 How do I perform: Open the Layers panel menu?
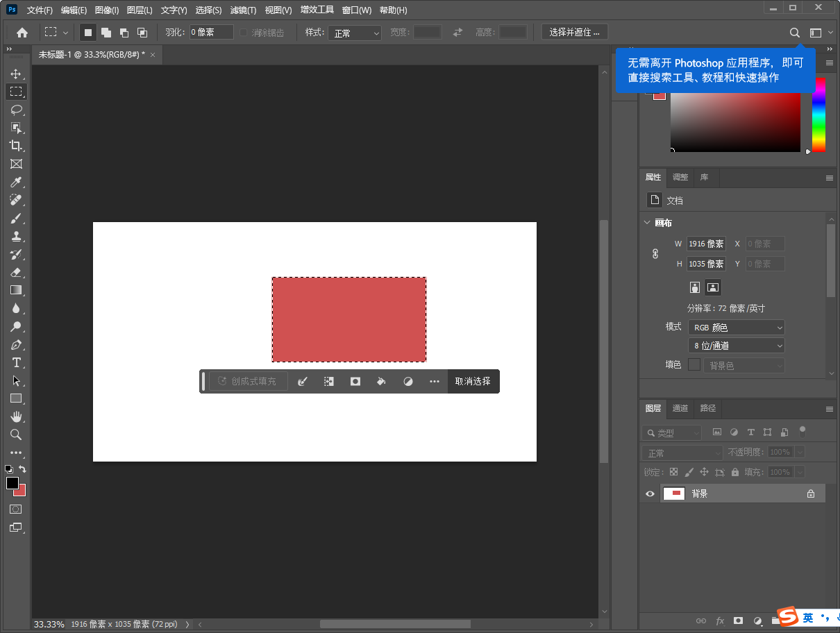pos(830,408)
